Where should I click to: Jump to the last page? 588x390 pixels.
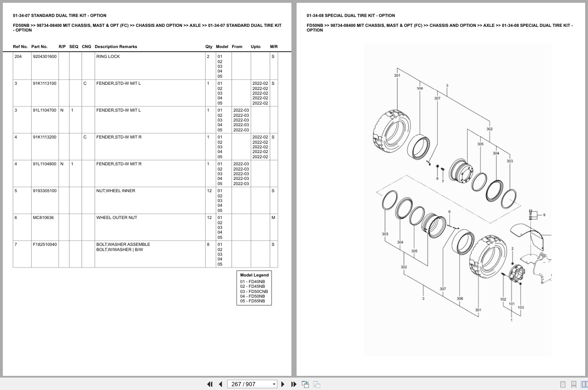click(x=294, y=384)
